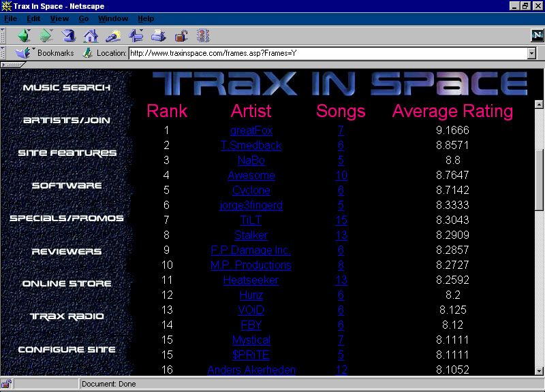Click the Forward navigation arrow icon

[x=46, y=35]
